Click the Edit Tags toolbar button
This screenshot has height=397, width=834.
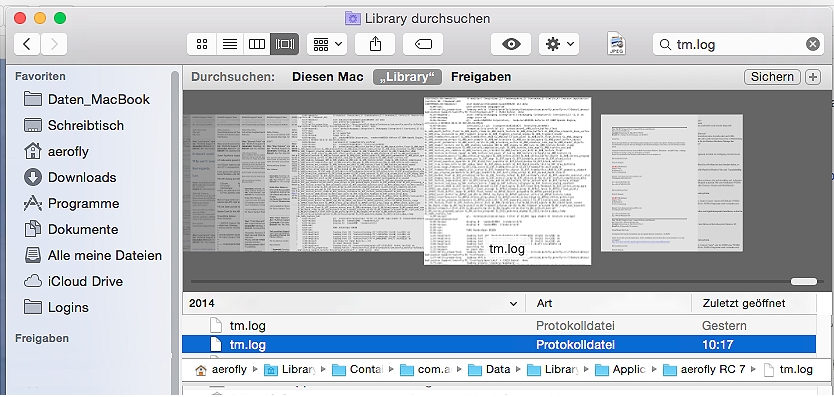tap(423, 44)
